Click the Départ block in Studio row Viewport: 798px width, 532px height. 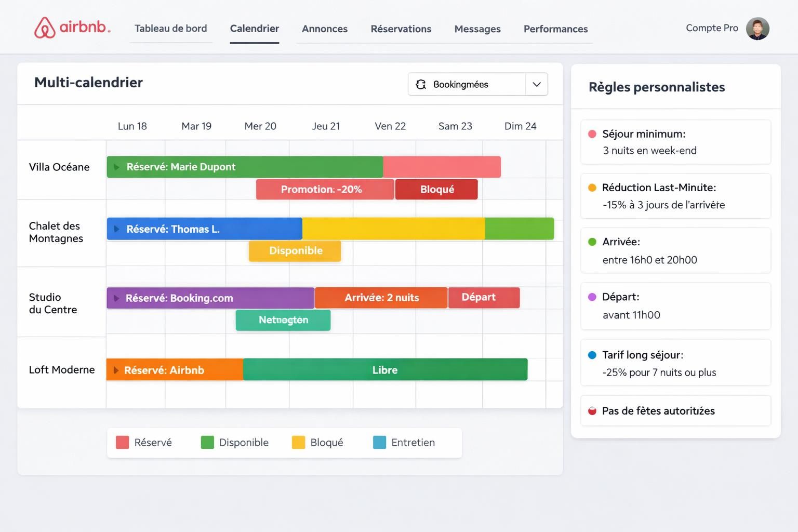click(484, 298)
